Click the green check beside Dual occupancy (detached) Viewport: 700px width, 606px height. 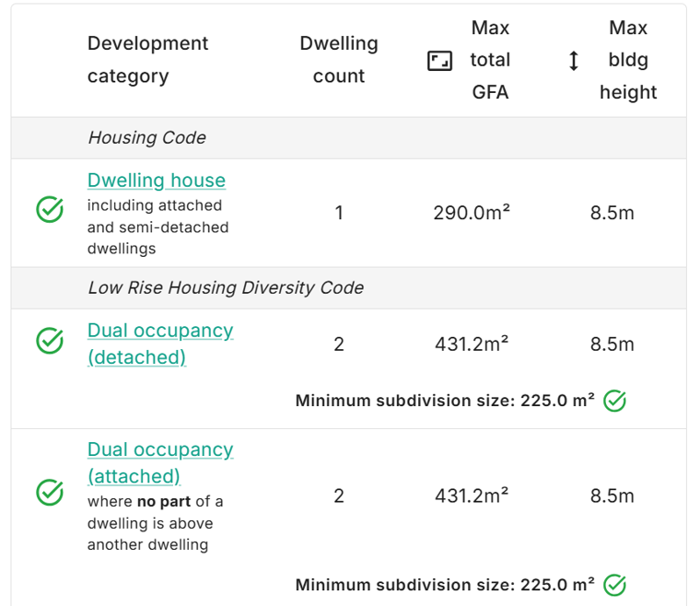pos(50,341)
